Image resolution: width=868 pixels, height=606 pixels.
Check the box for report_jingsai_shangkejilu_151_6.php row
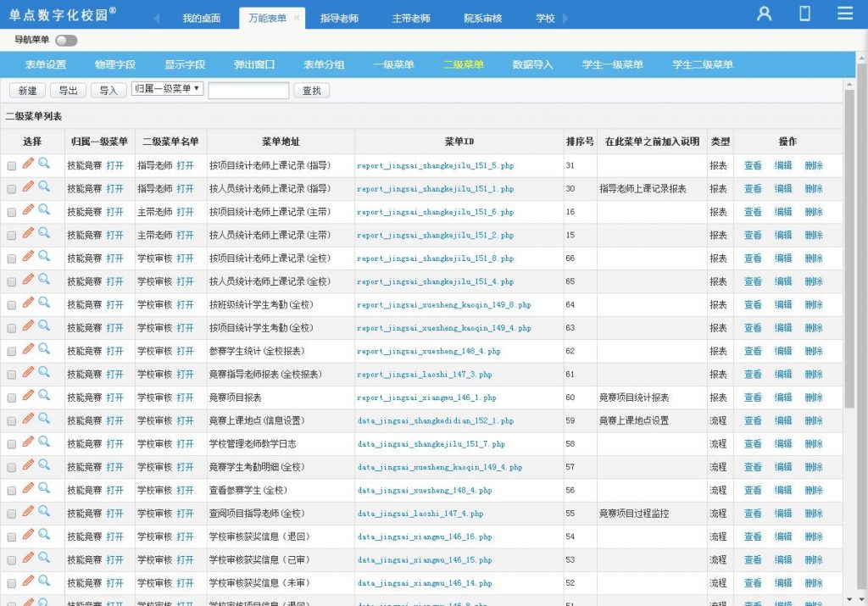pos(12,213)
